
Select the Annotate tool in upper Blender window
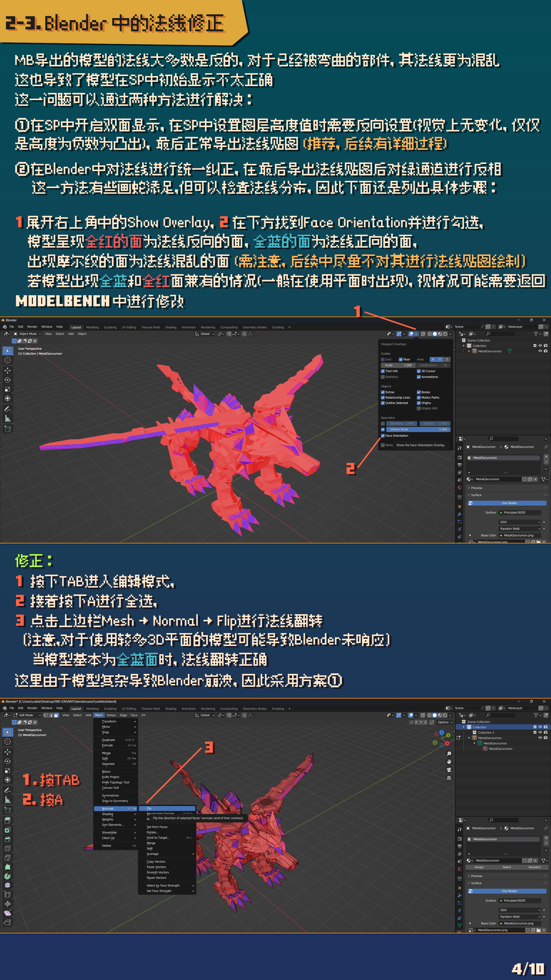coord(8,409)
